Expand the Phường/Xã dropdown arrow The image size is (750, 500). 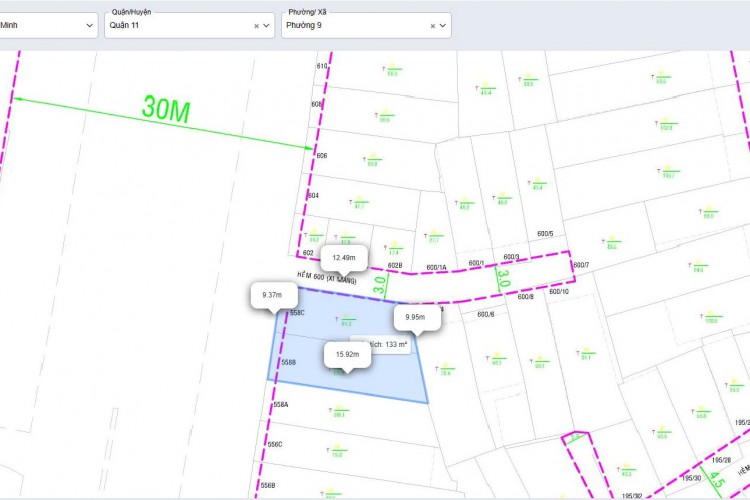coord(443,26)
